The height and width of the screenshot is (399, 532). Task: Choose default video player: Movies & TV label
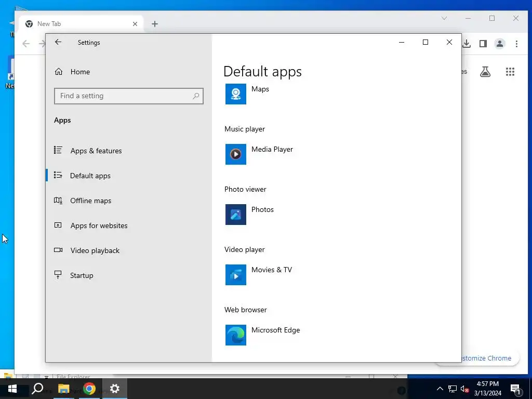coord(272,270)
